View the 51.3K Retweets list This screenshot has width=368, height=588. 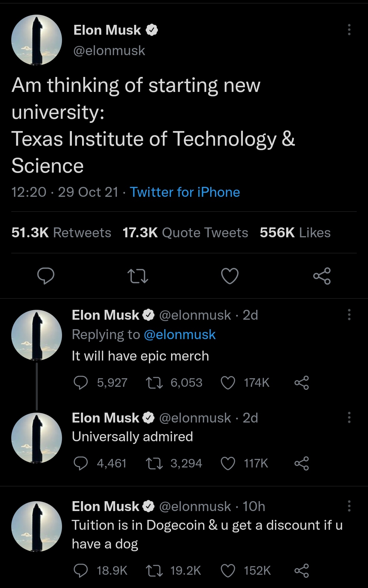tap(61, 233)
